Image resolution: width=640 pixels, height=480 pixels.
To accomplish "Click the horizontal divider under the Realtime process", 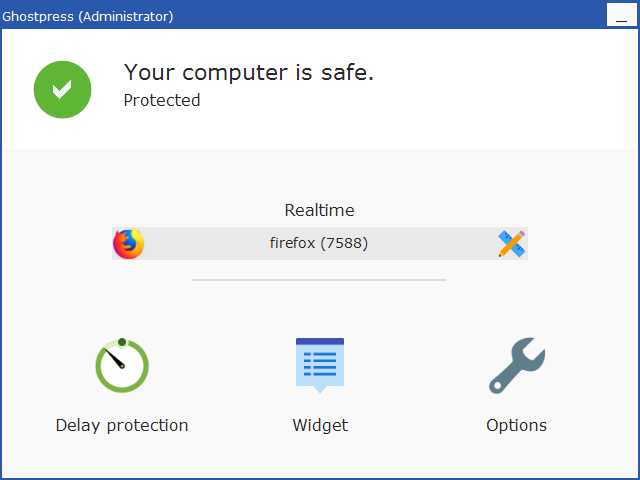I will pyautogui.click(x=319, y=280).
